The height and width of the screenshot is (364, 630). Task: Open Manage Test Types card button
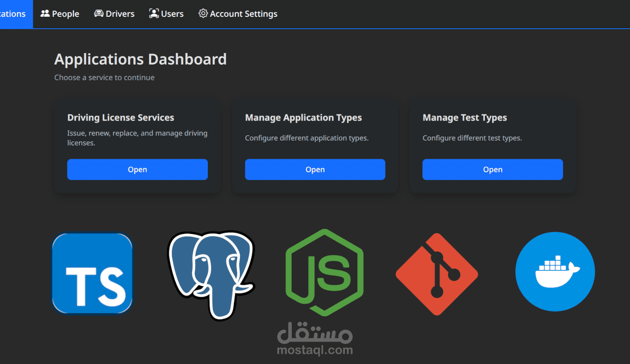493,169
